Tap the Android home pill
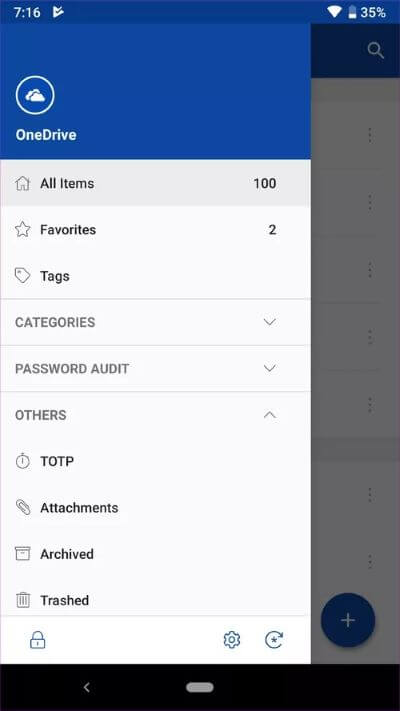This screenshot has width=400, height=711. (x=200, y=687)
